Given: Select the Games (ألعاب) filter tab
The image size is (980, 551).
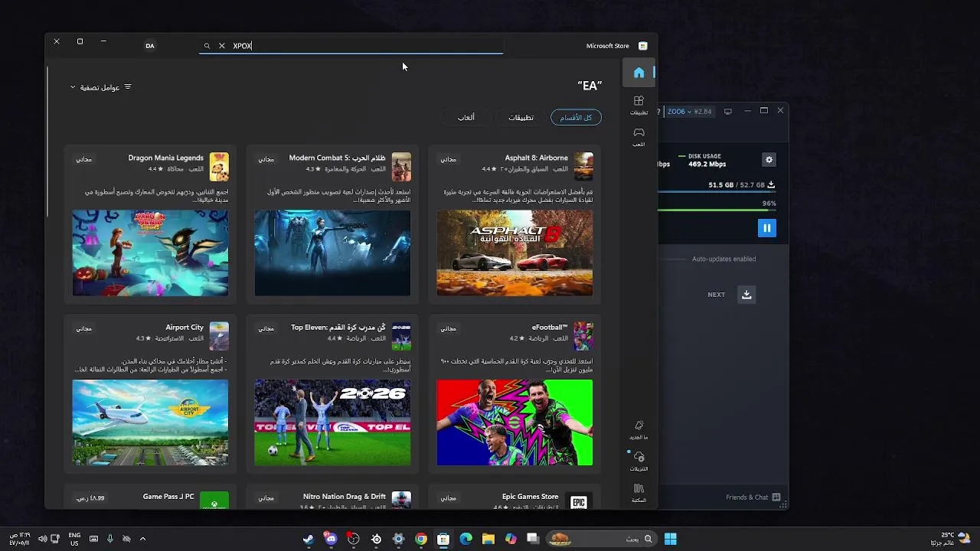Looking at the screenshot, I should (466, 117).
